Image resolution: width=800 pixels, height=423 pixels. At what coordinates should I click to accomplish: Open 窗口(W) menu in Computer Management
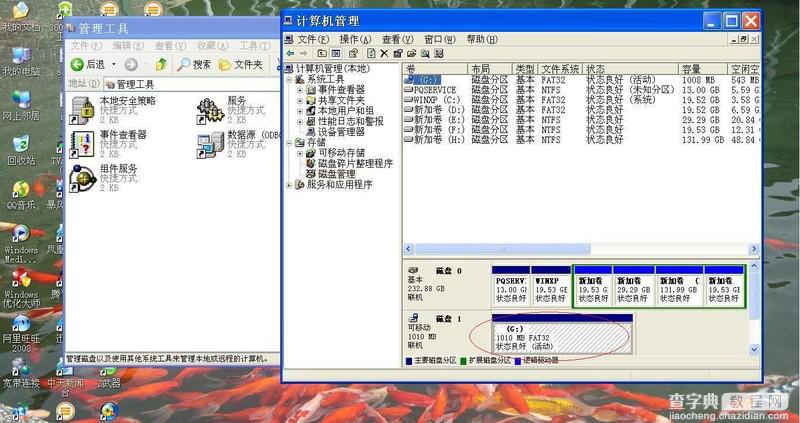(x=440, y=39)
